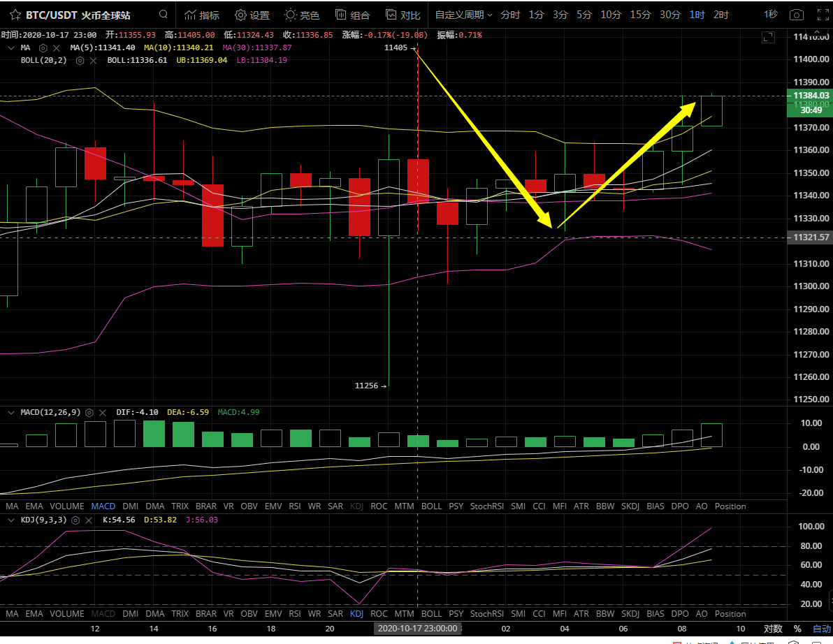Toggle 自动 auto scale
The height and width of the screenshot is (644, 833).
coord(821,629)
